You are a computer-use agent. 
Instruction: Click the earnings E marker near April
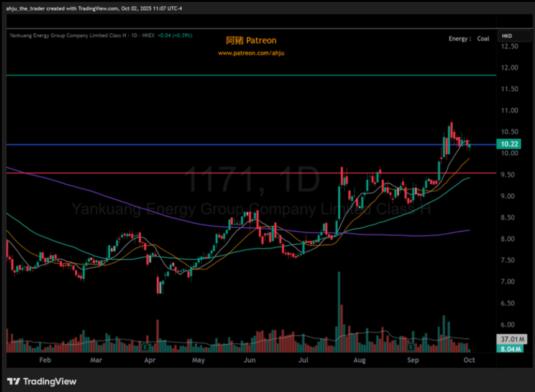tap(145, 347)
